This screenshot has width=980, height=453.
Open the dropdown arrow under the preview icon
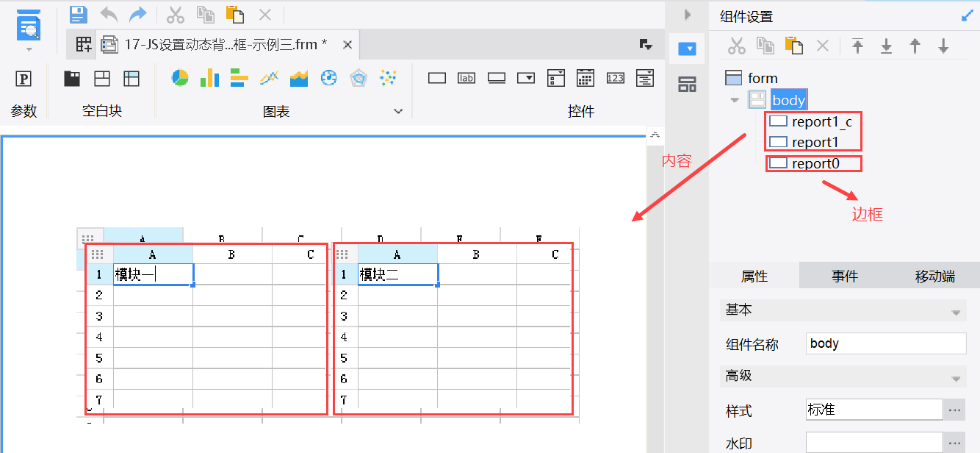pyautogui.click(x=29, y=49)
